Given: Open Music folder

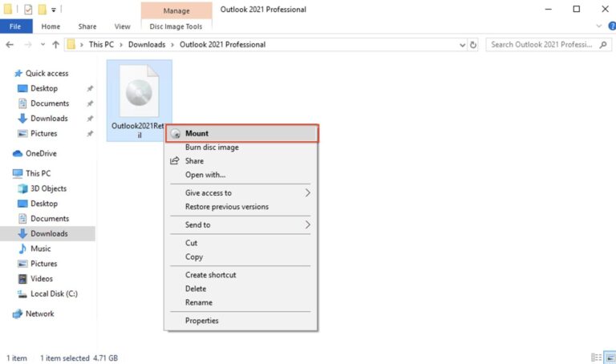Looking at the screenshot, I should tap(40, 249).
